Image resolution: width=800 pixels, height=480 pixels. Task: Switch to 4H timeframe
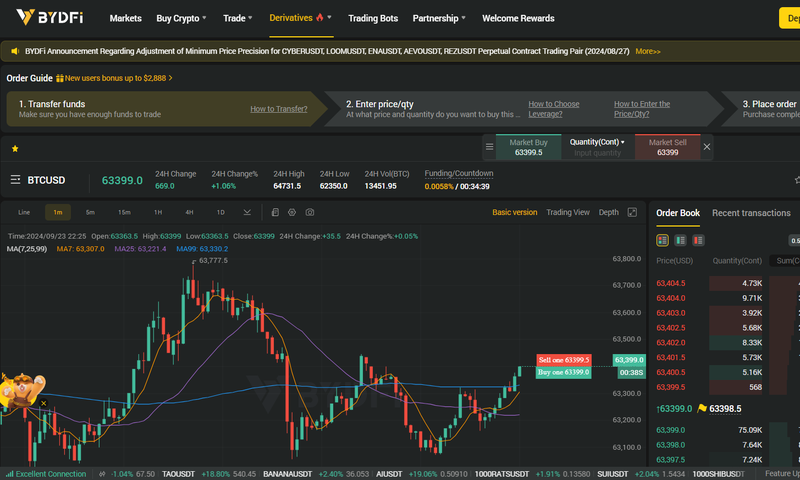tap(189, 212)
